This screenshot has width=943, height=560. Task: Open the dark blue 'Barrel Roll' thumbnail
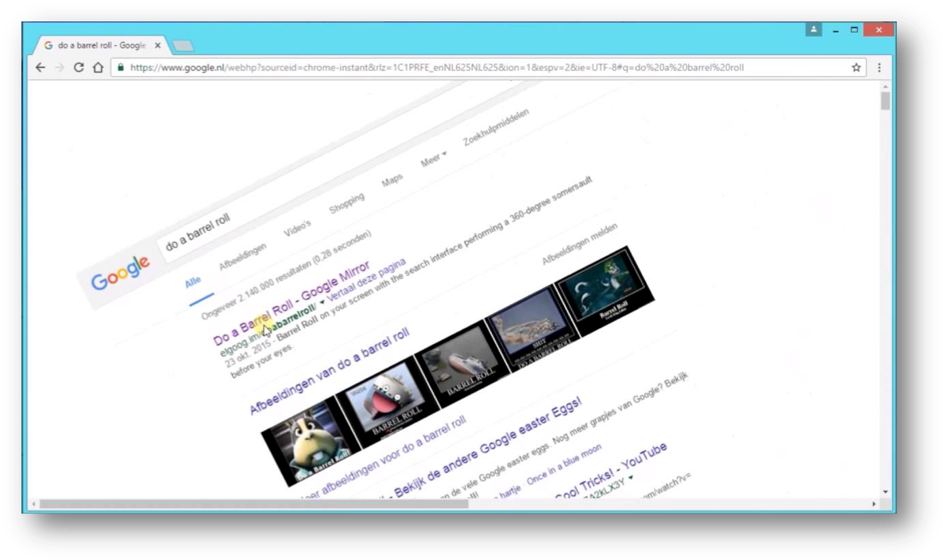point(605,291)
